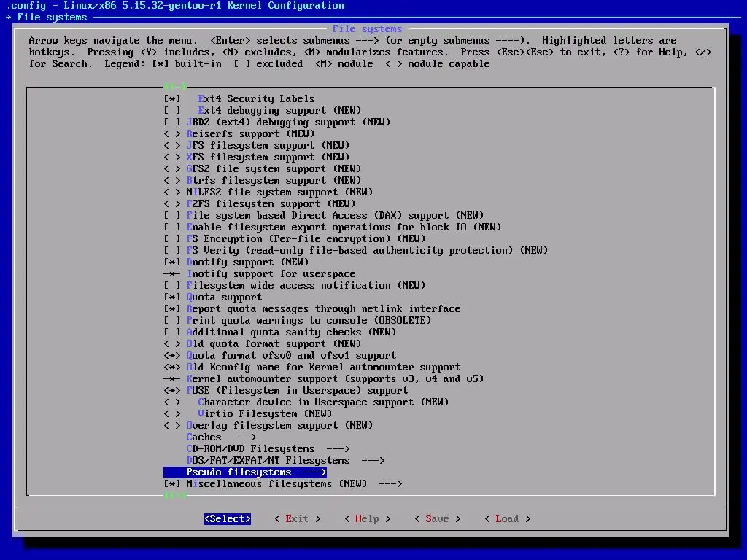Select FUSE (Filesystem in Userspace) support
Screen dimensions: 747x560
tap(286, 391)
